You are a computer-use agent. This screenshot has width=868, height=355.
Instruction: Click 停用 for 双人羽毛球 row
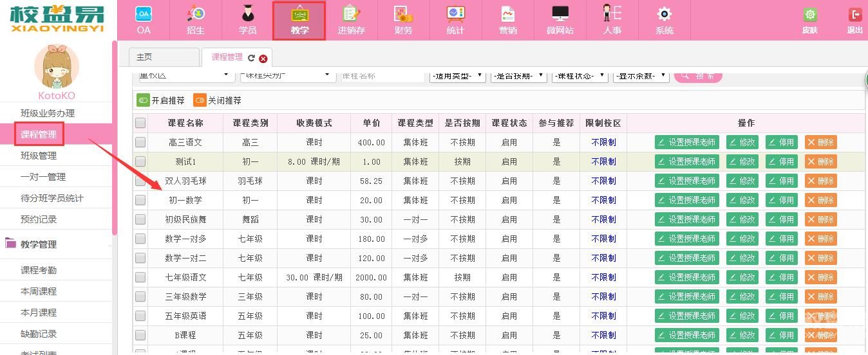point(782,181)
